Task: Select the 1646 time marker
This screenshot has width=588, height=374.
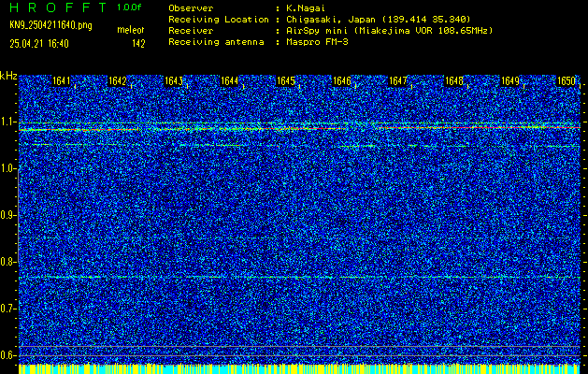Action: pyautogui.click(x=341, y=80)
